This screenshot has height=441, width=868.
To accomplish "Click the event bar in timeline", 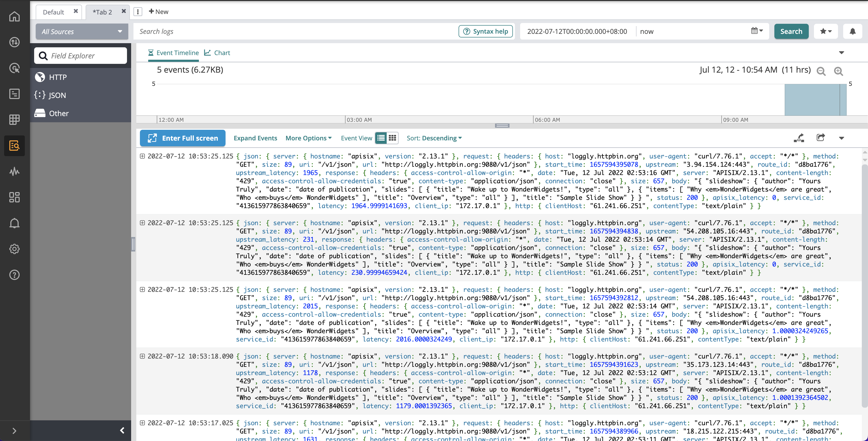I will 815,100.
